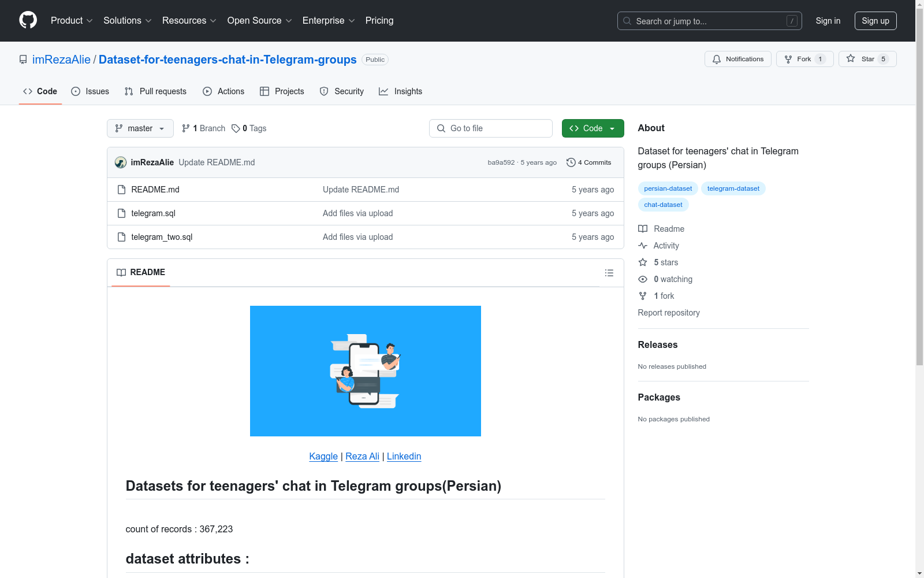The height and width of the screenshot is (578, 924).
Task: Focus the Go to file input
Action: pyautogui.click(x=491, y=128)
